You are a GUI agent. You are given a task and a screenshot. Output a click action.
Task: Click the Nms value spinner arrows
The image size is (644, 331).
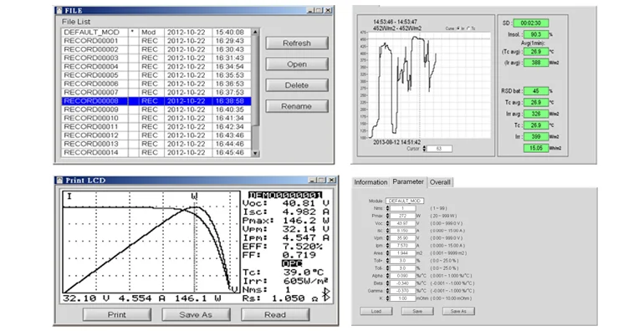[387, 208]
